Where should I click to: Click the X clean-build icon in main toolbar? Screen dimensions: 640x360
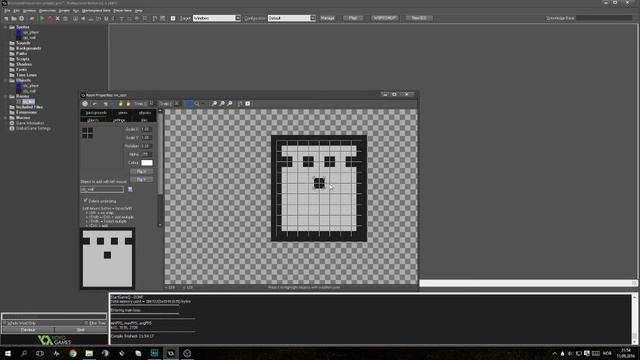tap(58, 18)
